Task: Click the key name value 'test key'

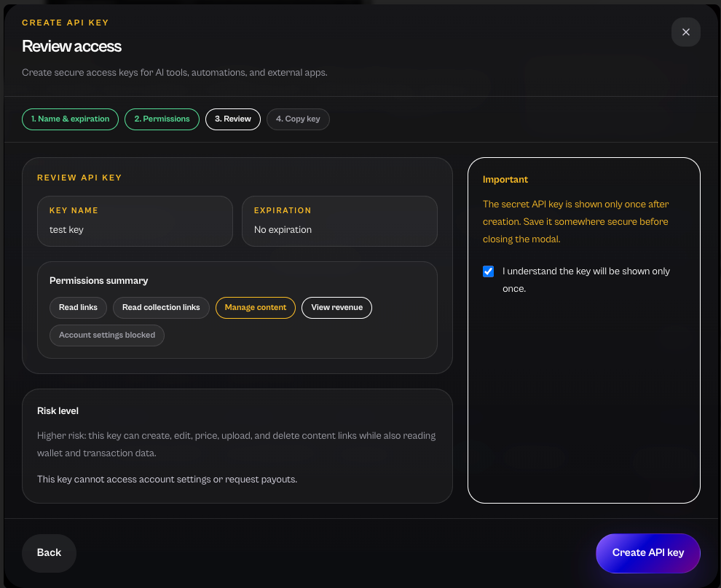Action: [x=67, y=230]
